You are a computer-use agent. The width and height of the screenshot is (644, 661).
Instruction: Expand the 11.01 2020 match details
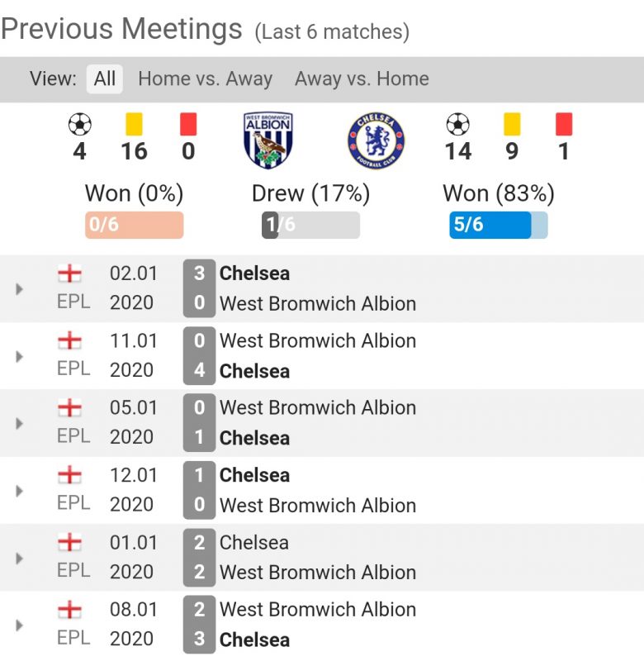click(x=20, y=356)
